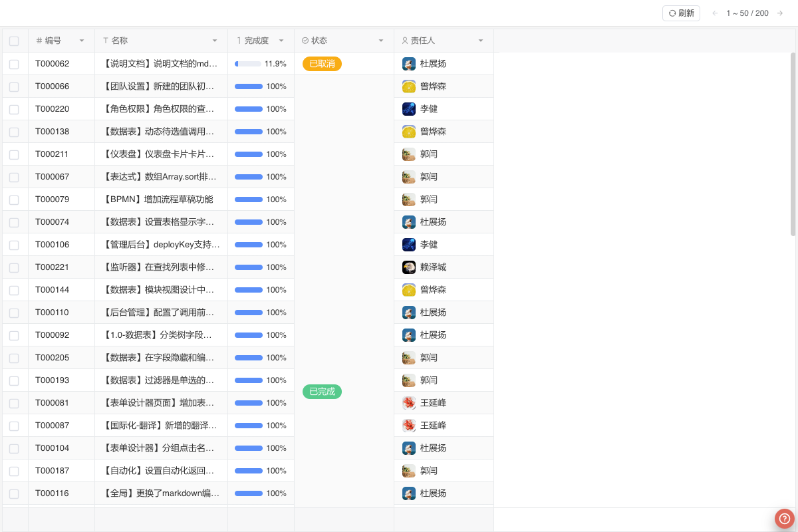Click the T icon beside 名称 column title
The height and width of the screenshot is (532, 798).
coord(105,41)
